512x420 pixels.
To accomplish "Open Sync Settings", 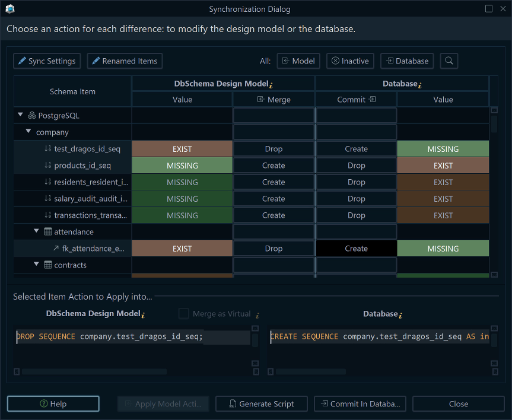I will 46,61.
